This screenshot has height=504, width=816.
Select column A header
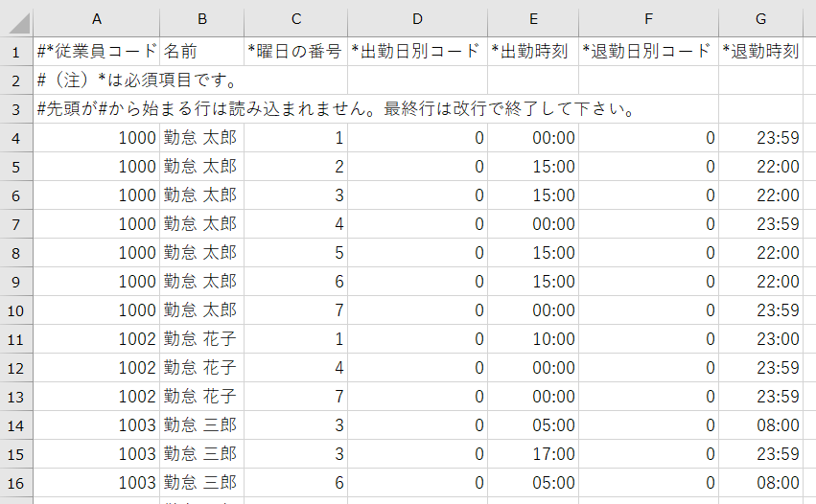click(x=96, y=19)
